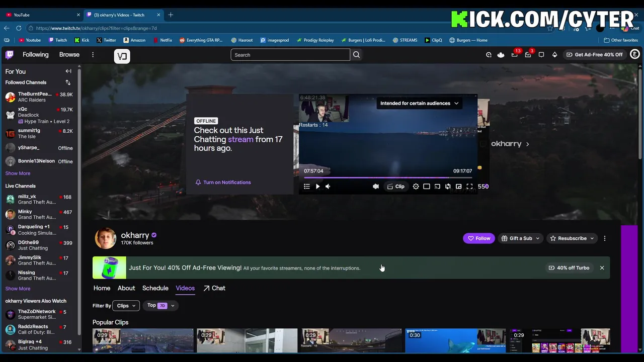Click the swap arrows icon in player controls
The height and width of the screenshot is (362, 644).
(x=448, y=187)
